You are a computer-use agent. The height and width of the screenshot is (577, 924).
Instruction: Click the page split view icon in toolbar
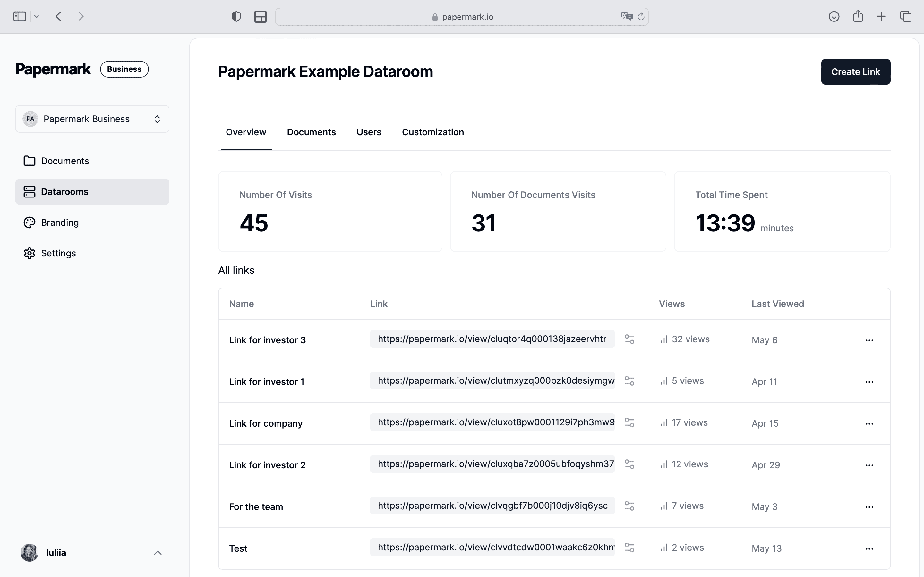[260, 17]
